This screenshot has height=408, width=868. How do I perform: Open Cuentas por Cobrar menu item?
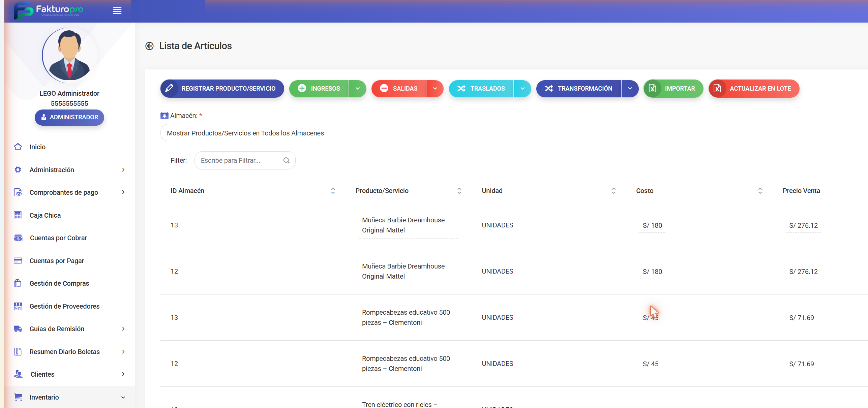(x=59, y=238)
